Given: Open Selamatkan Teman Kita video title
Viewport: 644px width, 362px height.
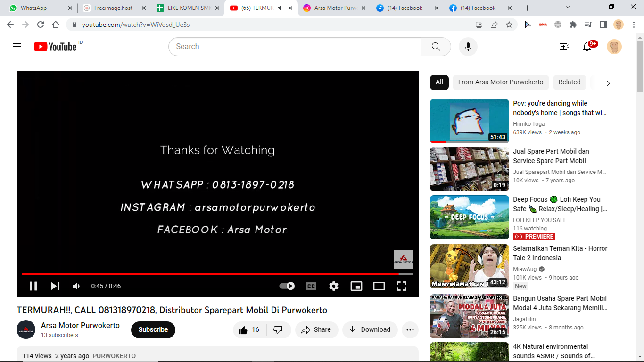Looking at the screenshot, I should 560,253.
